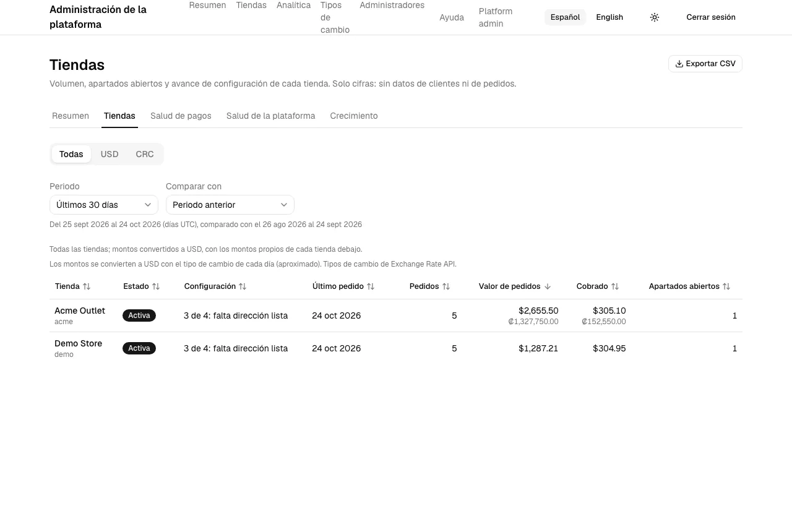Click the download icon in Exportar CSV
Image resolution: width=792 pixels, height=532 pixels.
(x=679, y=64)
